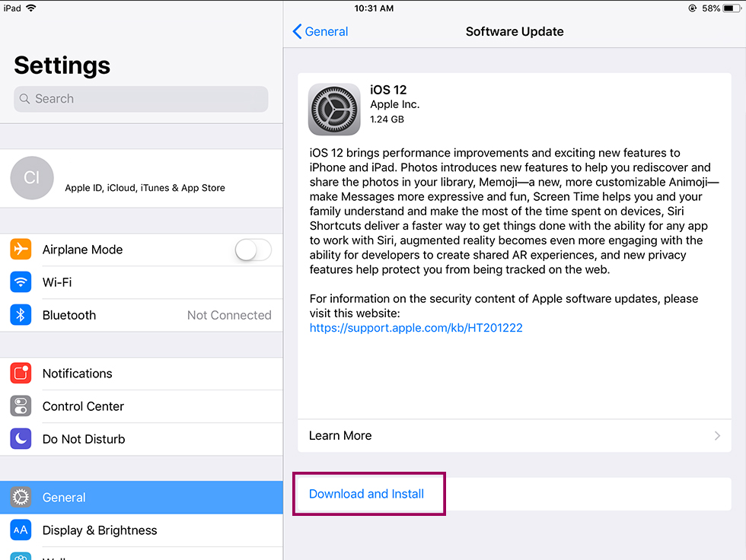Tap the Control Center icon

coord(21,406)
